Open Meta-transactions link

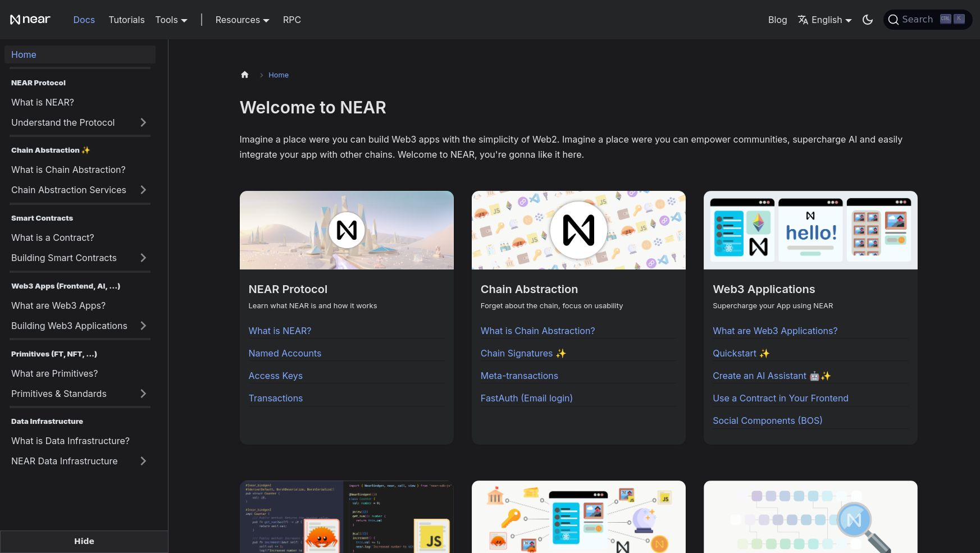[519, 376]
